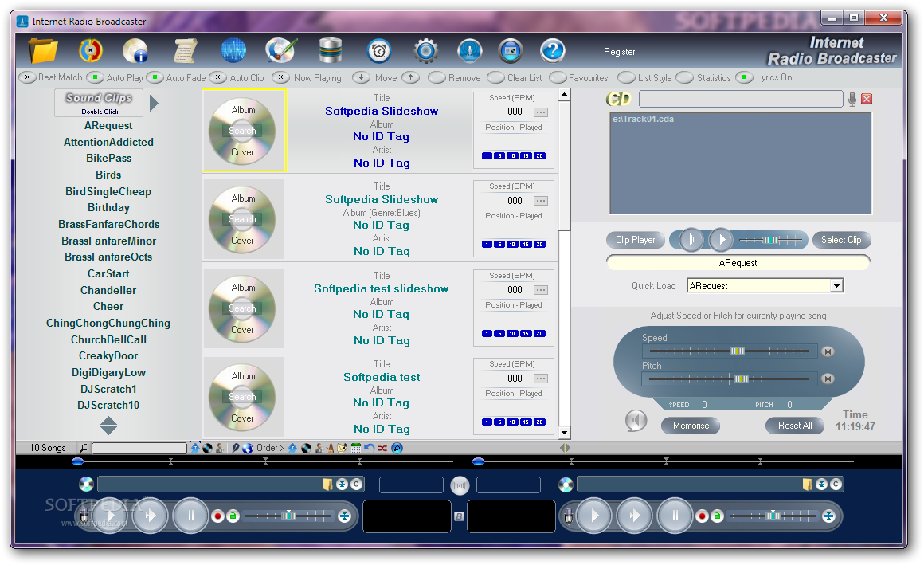Click BPM ellipsis button for Softpedia test track
Image resolution: width=924 pixels, height=565 pixels.
540,379
